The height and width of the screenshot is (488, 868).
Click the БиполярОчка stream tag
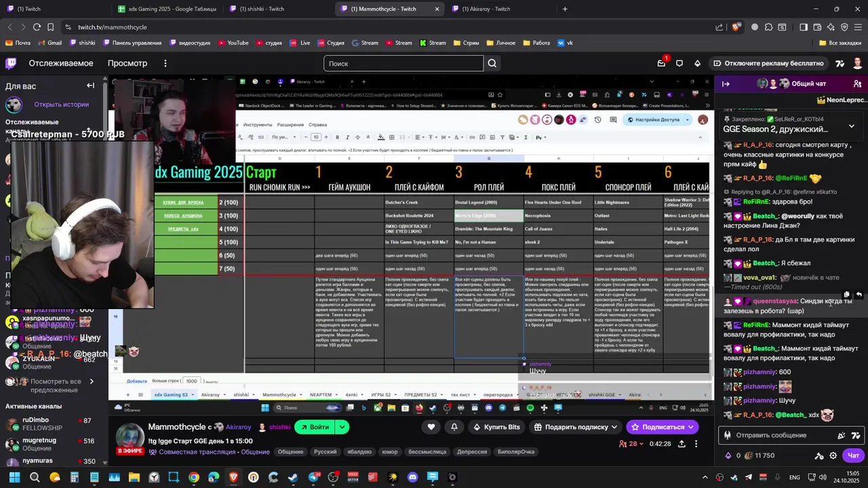point(517,452)
